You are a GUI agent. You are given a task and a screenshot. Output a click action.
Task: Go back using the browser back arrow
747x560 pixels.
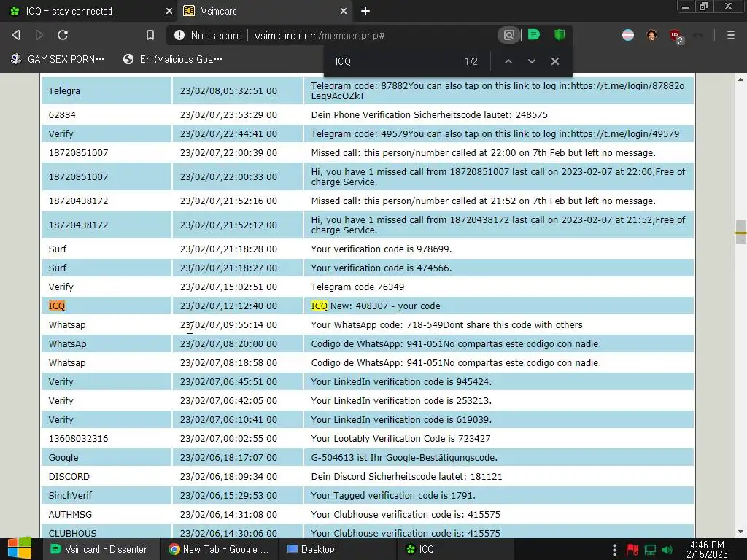[x=16, y=35]
